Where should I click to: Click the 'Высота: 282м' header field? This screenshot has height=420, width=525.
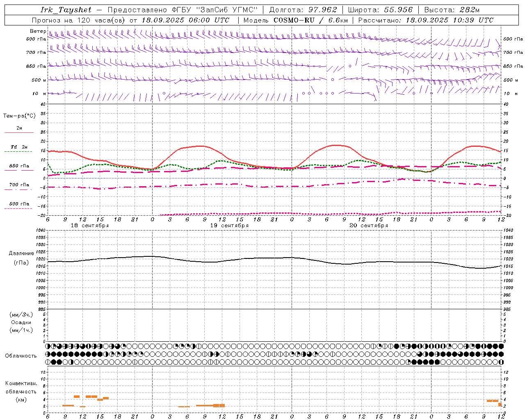452,10
